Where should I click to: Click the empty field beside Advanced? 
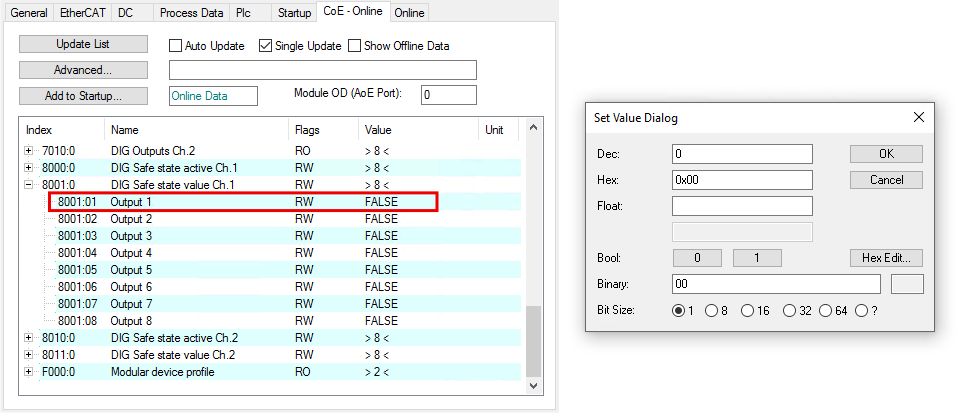click(x=323, y=70)
